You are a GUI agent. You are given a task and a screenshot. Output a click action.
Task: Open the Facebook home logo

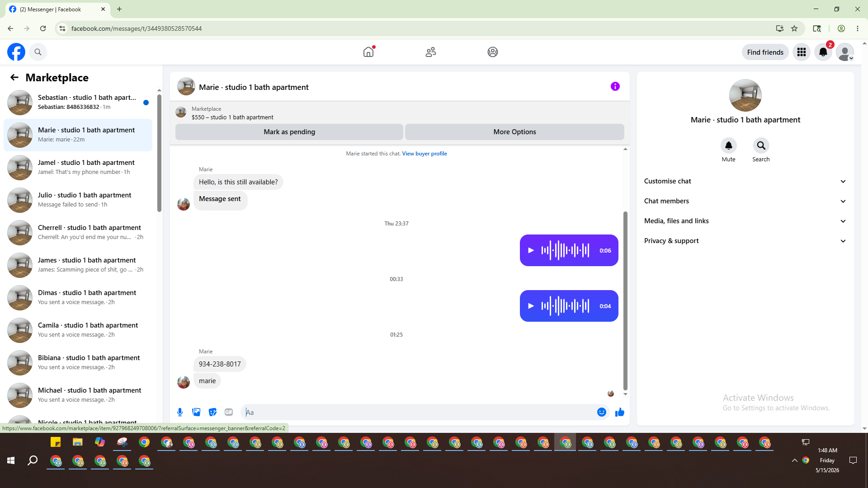[x=16, y=52]
